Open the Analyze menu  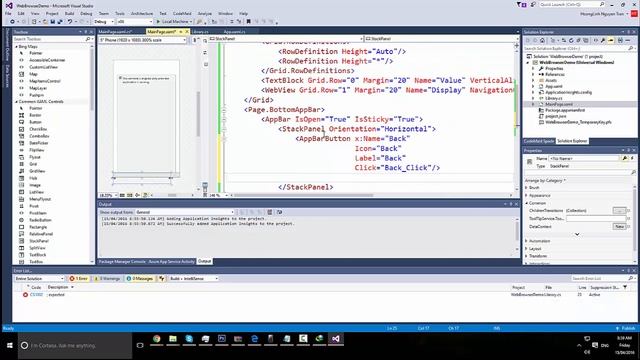[x=205, y=13]
